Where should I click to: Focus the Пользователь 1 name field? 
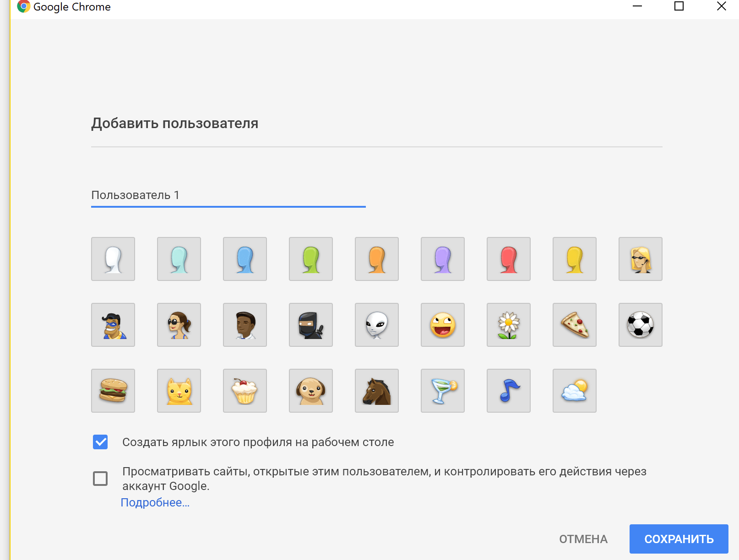[x=228, y=195]
